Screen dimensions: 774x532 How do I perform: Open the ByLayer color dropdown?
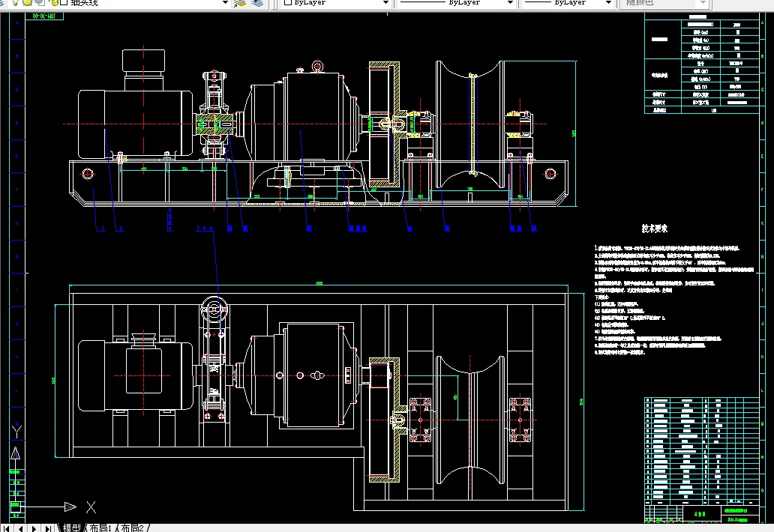385,2
